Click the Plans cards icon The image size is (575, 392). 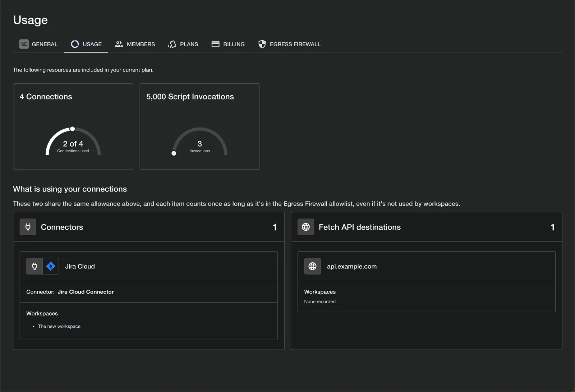click(x=172, y=44)
